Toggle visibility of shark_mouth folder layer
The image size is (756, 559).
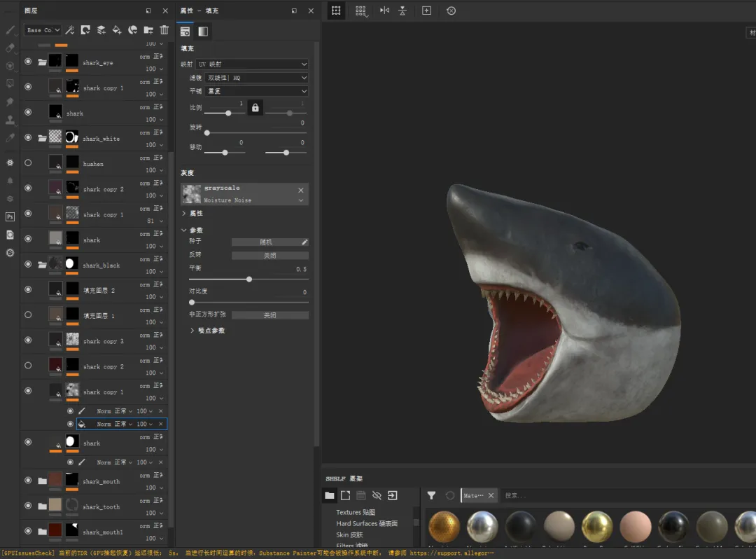(28, 481)
